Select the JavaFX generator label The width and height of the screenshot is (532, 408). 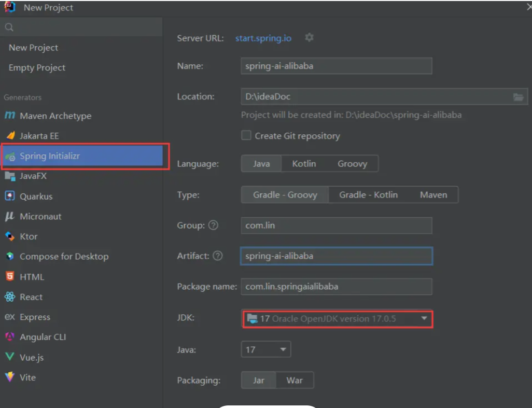click(x=33, y=176)
